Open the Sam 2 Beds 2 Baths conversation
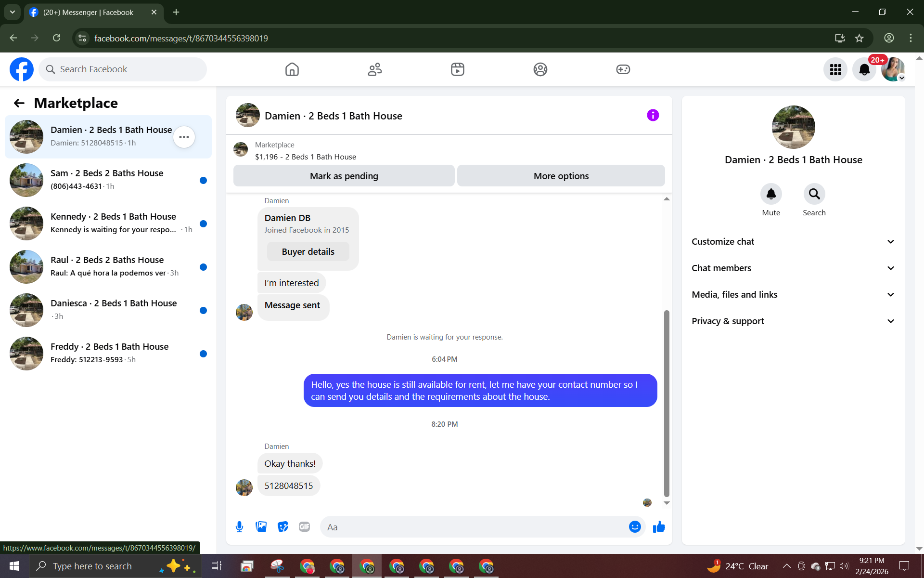Image resolution: width=924 pixels, height=578 pixels. 108,180
